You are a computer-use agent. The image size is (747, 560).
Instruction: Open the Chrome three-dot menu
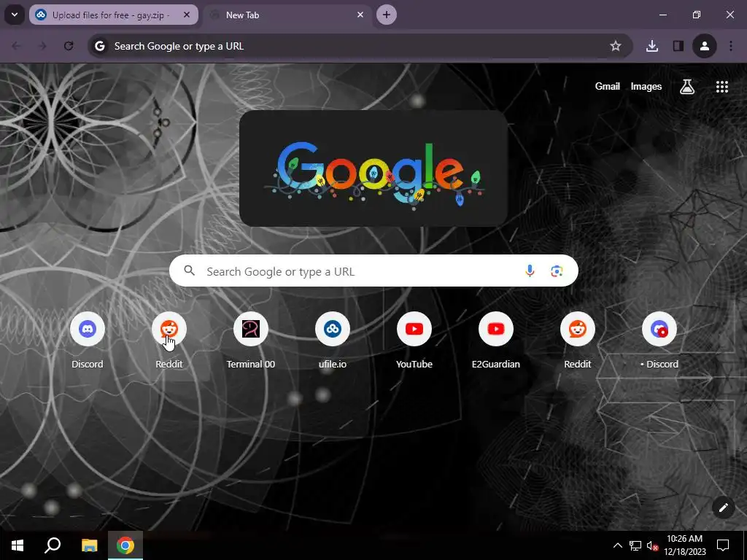731,46
